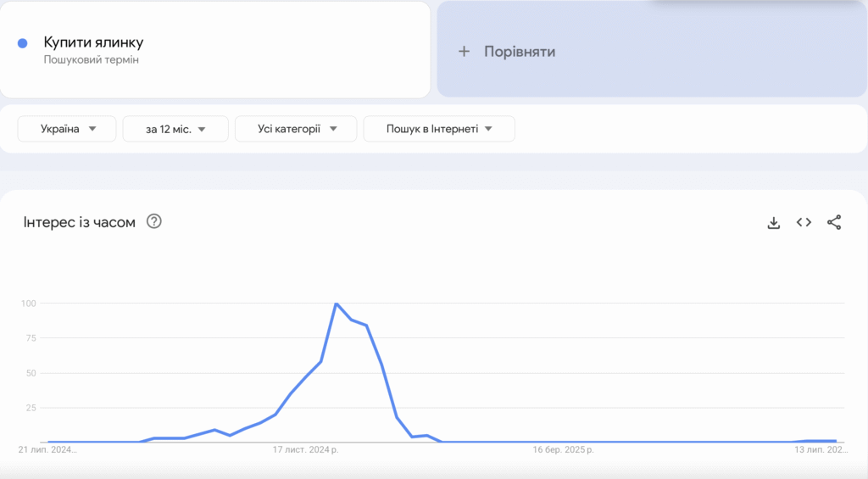The image size is (868, 479).
Task: Click the blue dot next to Купити ялинку
Action: (x=23, y=43)
